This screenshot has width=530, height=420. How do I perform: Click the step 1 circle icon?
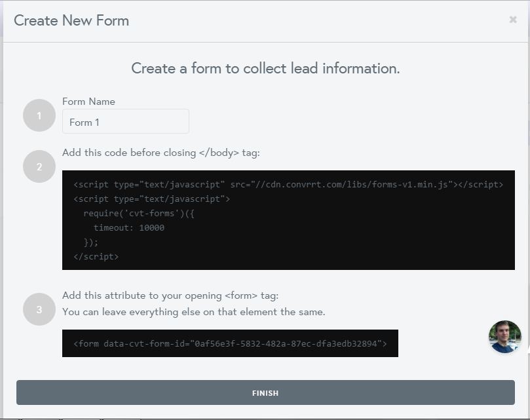[x=39, y=115]
